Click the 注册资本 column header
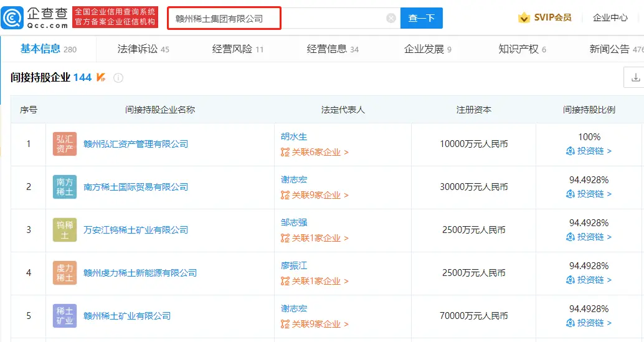This screenshot has width=644, height=342. pyautogui.click(x=473, y=110)
